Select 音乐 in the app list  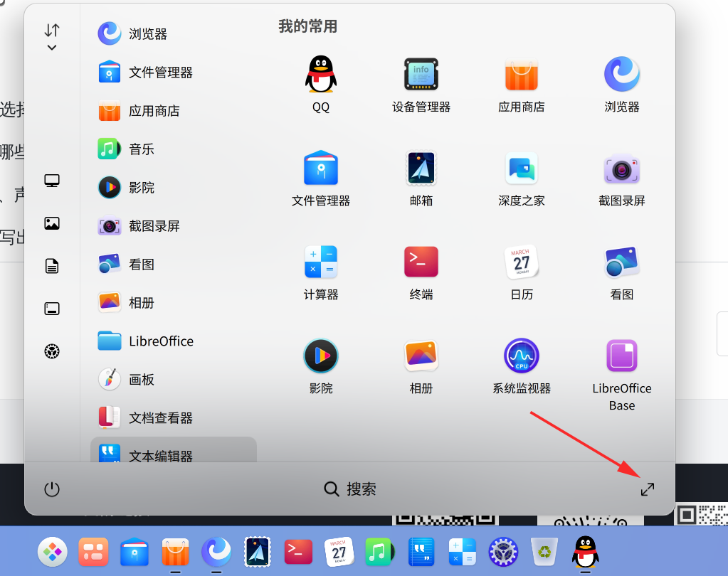(x=173, y=149)
